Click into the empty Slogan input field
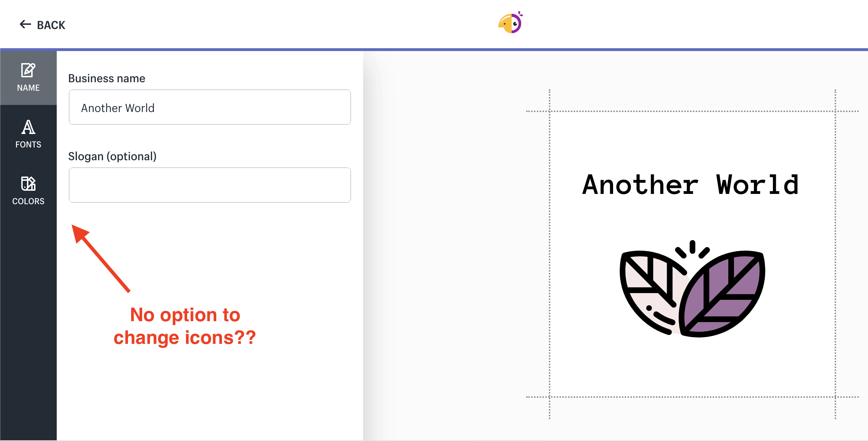 210,185
